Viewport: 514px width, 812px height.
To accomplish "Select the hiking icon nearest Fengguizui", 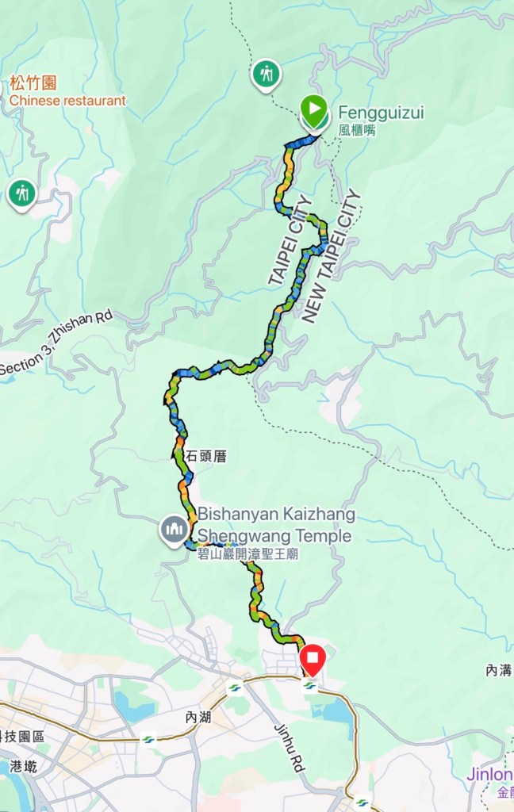I will pos(267,75).
